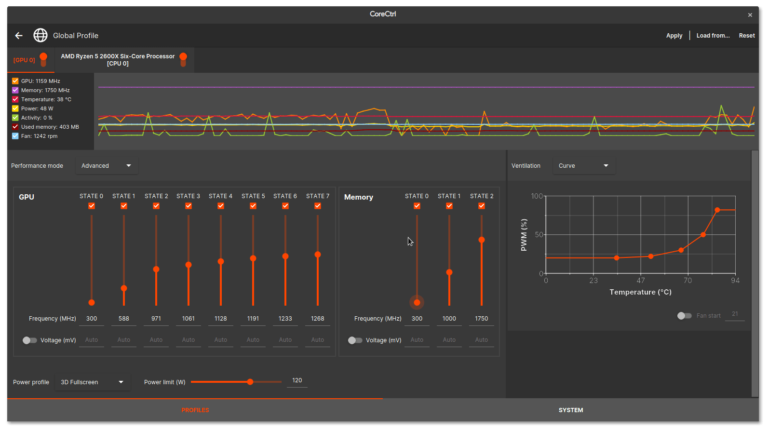Click the CPU 0 lightbulb icon
The width and height of the screenshot is (768, 431).
tap(184, 60)
